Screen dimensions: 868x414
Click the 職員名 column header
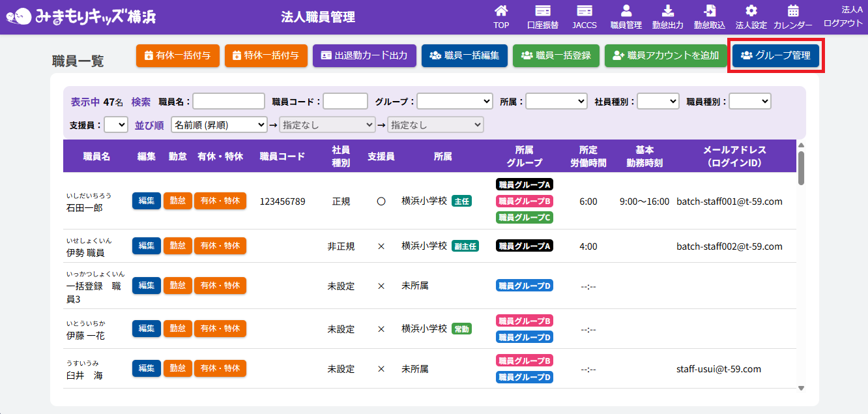click(96, 156)
